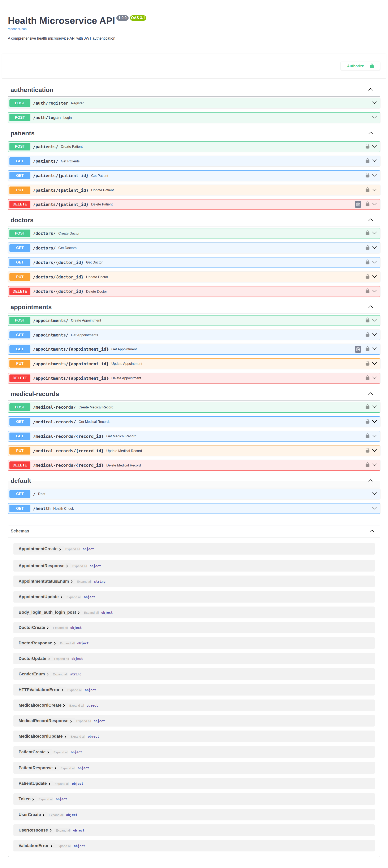This screenshot has height=868, width=388.
Task: Collapse the patients section
Action: pyautogui.click(x=370, y=133)
